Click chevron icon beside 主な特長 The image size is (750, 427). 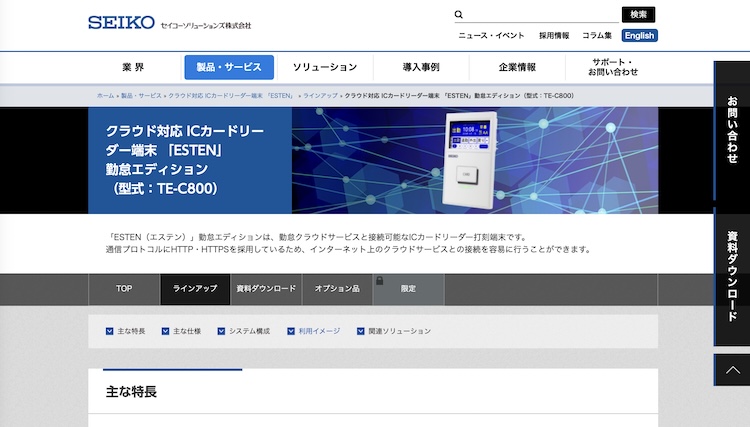tap(110, 331)
